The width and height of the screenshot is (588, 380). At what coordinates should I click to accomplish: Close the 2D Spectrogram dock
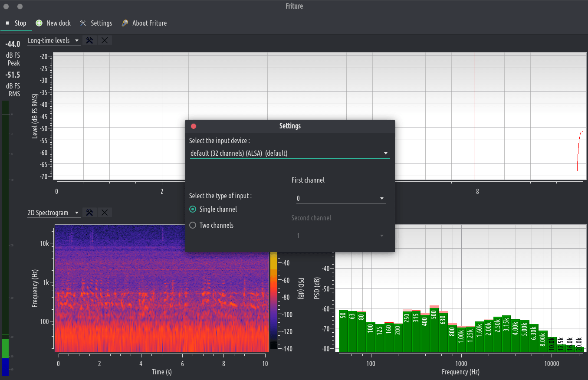pyautogui.click(x=105, y=213)
